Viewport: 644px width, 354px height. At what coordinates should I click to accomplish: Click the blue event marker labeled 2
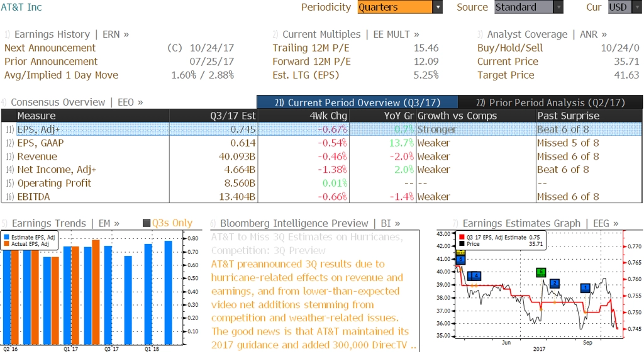(x=555, y=284)
